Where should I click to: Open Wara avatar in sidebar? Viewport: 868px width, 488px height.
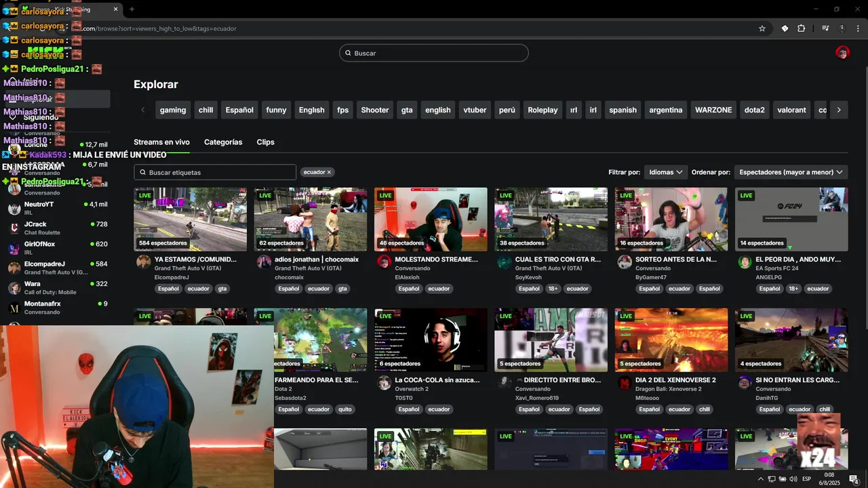tap(14, 288)
